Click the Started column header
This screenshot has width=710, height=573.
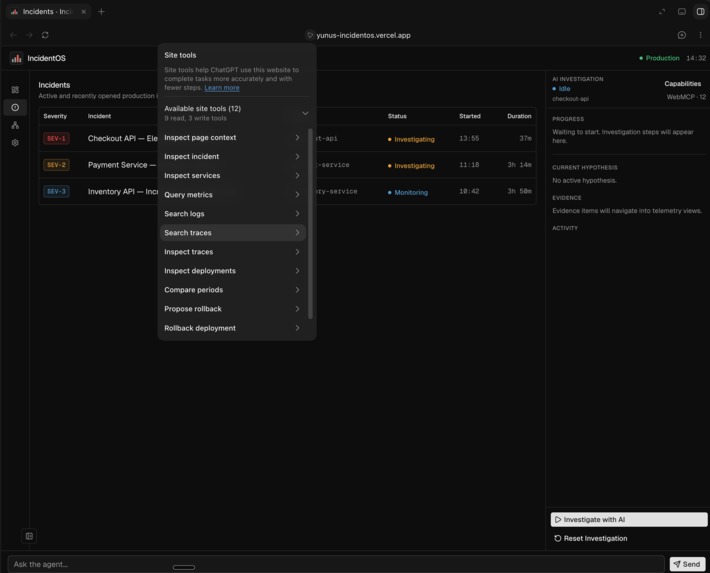pos(470,116)
